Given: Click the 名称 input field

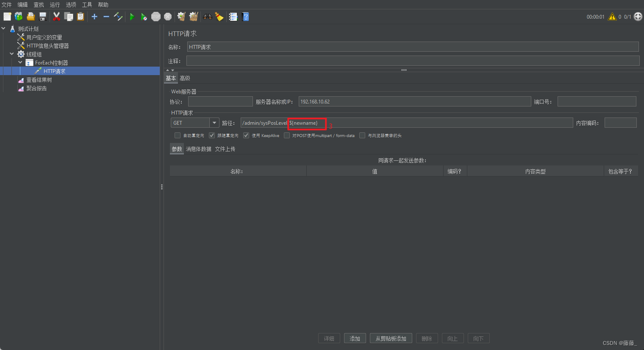Looking at the screenshot, I should tap(413, 47).
